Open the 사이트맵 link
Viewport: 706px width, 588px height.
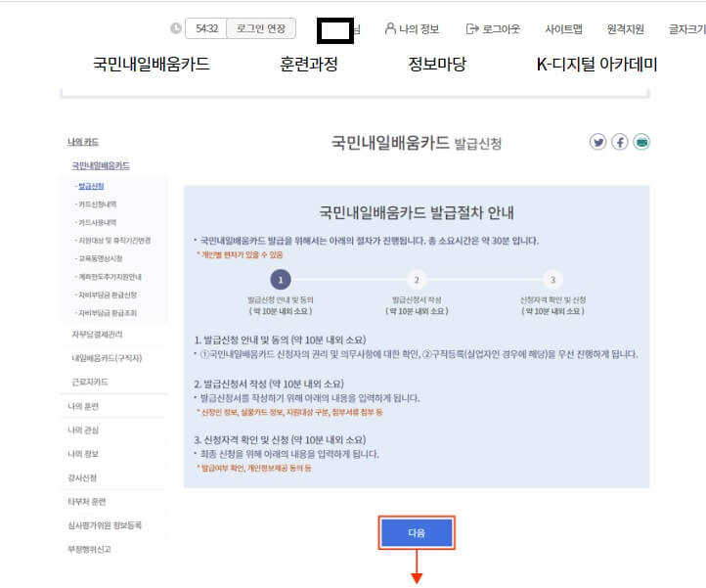(563, 28)
